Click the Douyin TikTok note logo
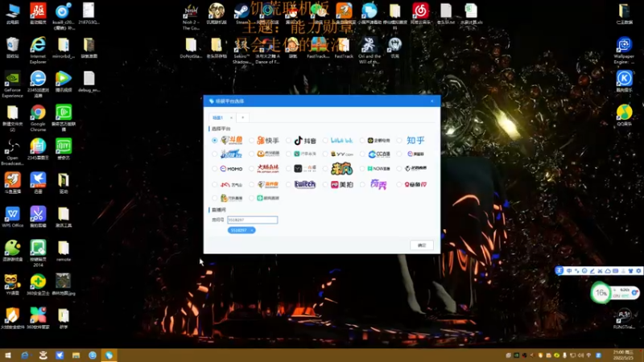Screen dimensions: 644x362 tap(305, 140)
